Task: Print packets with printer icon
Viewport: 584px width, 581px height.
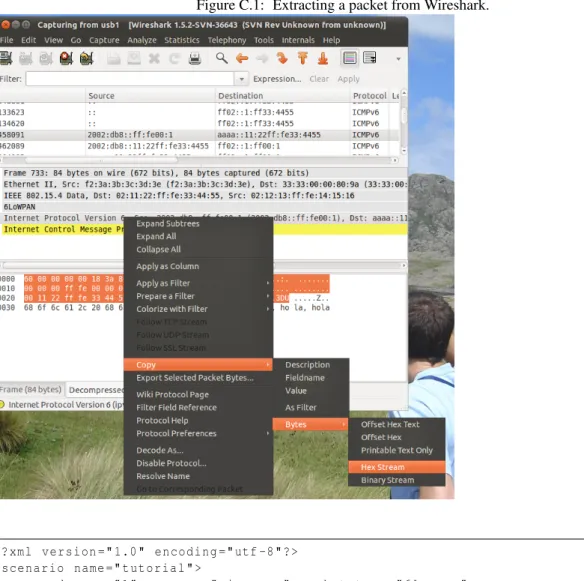Action: click(195, 58)
